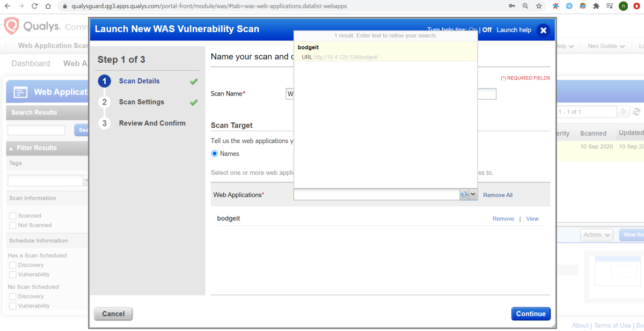Click step 1 circle in wizard
Viewport: 644px width, 331px height.
104,81
